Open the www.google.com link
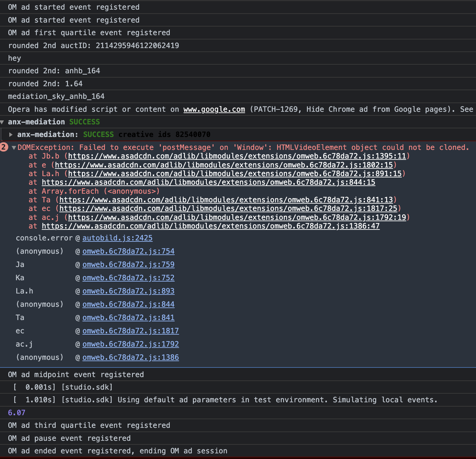Viewport: 476px width, 459px height. coord(214,109)
